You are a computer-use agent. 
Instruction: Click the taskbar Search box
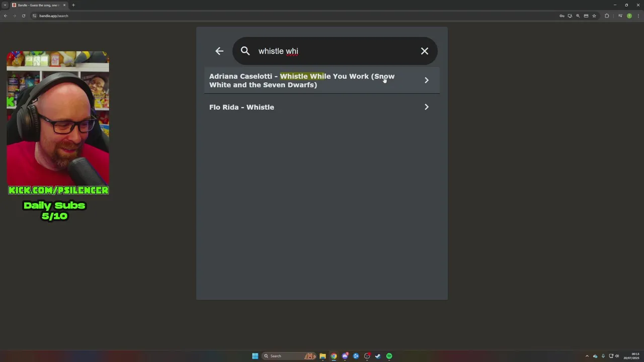(289, 356)
